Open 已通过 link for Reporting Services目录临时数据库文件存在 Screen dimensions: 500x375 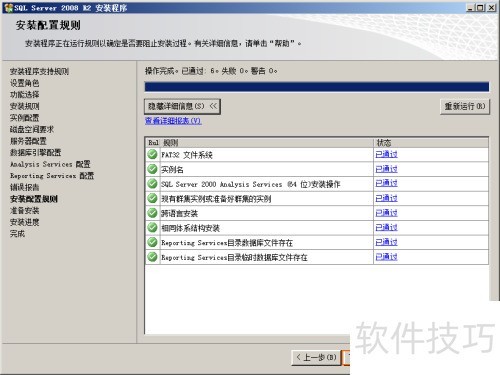point(386,257)
